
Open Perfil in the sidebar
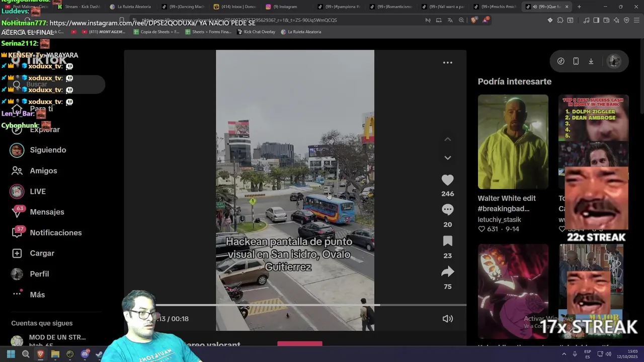click(39, 274)
